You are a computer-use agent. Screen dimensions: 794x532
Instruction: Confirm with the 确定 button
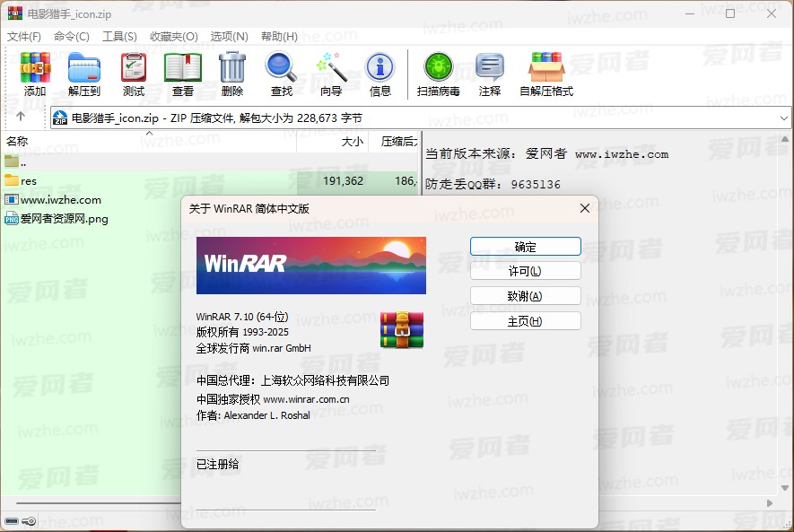click(x=525, y=247)
